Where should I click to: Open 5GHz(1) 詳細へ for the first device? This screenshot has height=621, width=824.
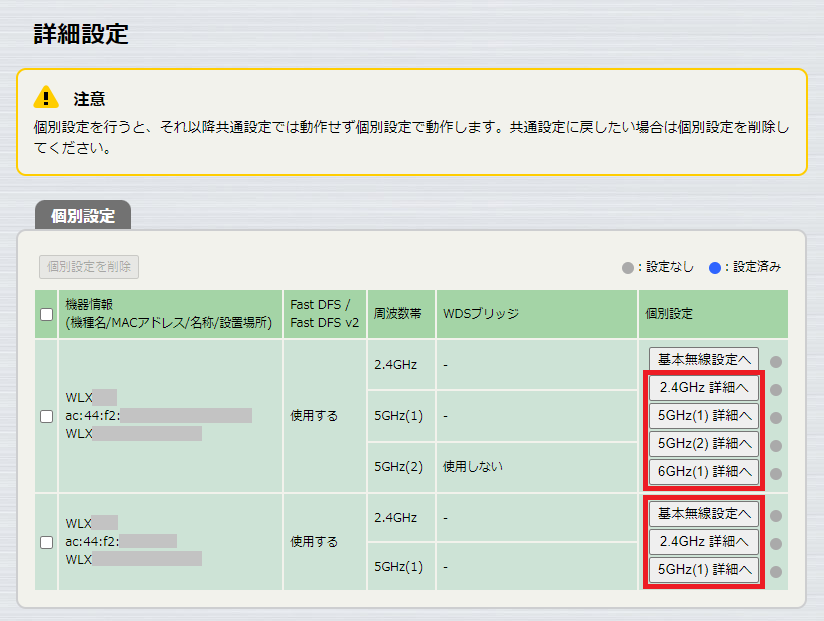tap(705, 416)
